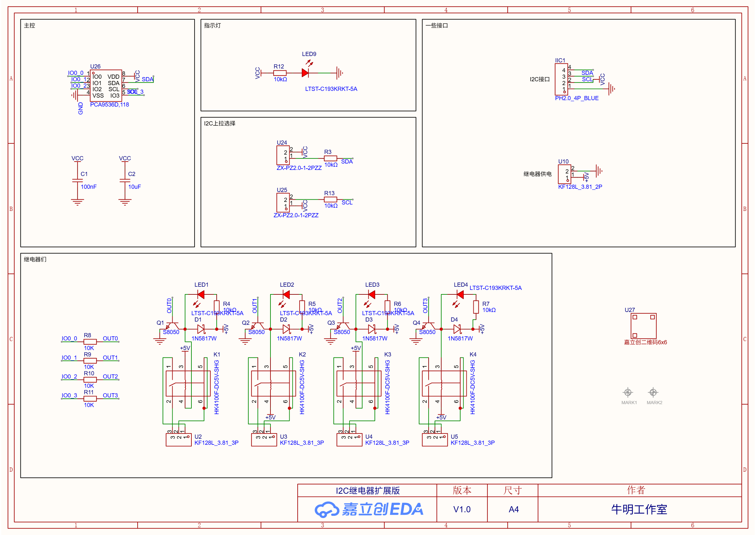Viewport: 756px width, 535px height.
Task: Click the 'PH2.0_4P_BLUE' part label
Action: (577, 98)
